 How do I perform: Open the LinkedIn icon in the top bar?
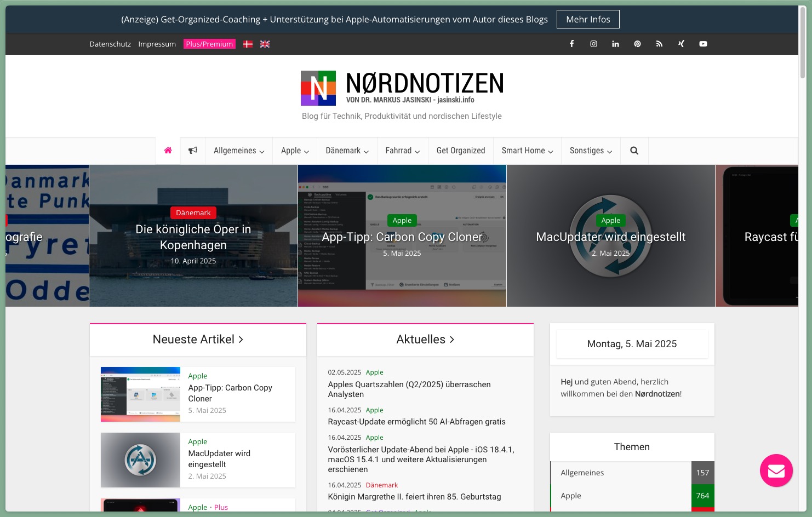click(x=615, y=44)
